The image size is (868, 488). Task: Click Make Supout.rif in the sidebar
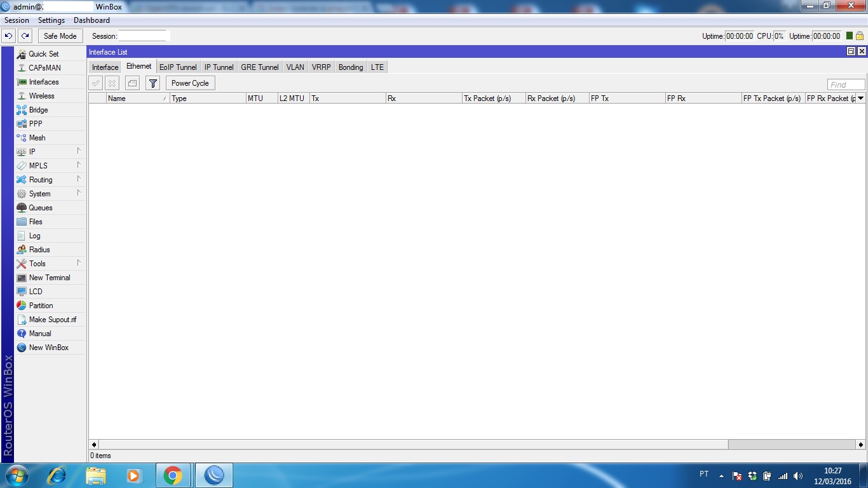click(x=50, y=320)
